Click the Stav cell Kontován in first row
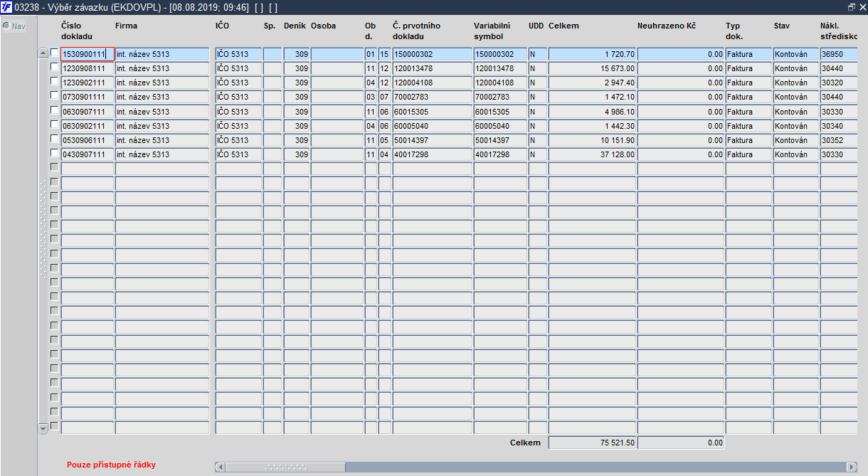 (x=795, y=54)
